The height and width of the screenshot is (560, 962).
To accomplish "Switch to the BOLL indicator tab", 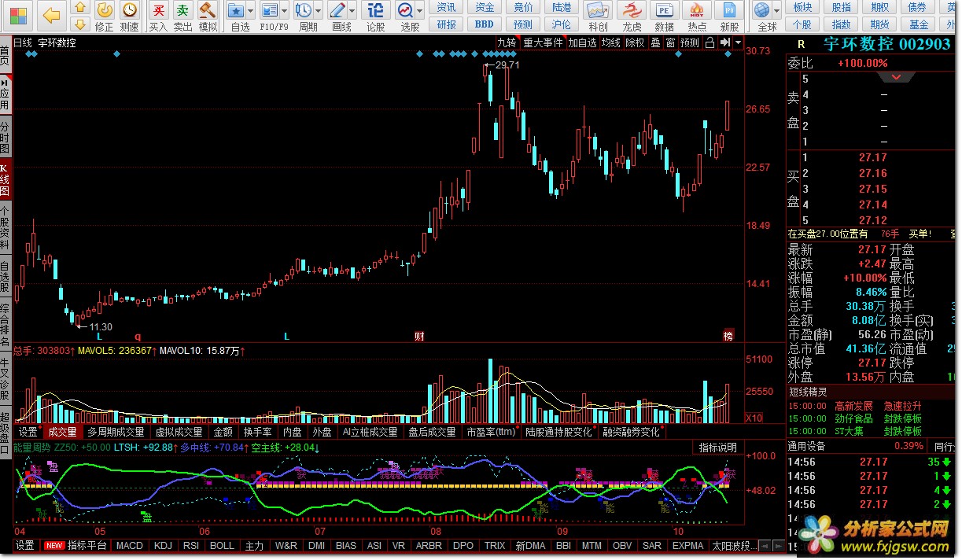I will [222, 545].
